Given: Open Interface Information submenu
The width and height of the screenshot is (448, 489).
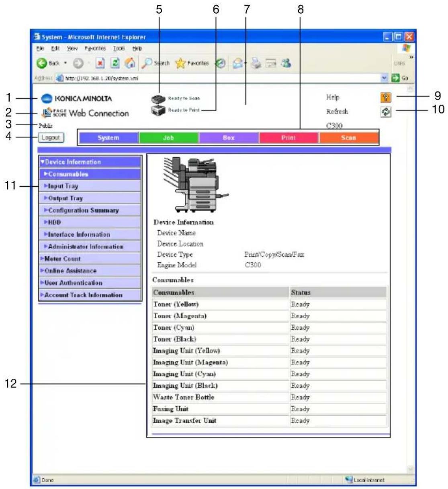Looking at the screenshot, I should (90, 234).
